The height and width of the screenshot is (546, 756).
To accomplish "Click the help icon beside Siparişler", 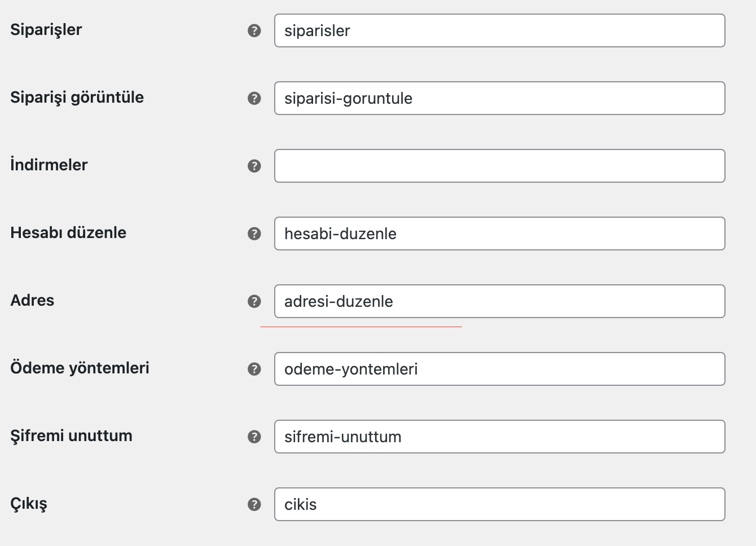I will coord(254,30).
